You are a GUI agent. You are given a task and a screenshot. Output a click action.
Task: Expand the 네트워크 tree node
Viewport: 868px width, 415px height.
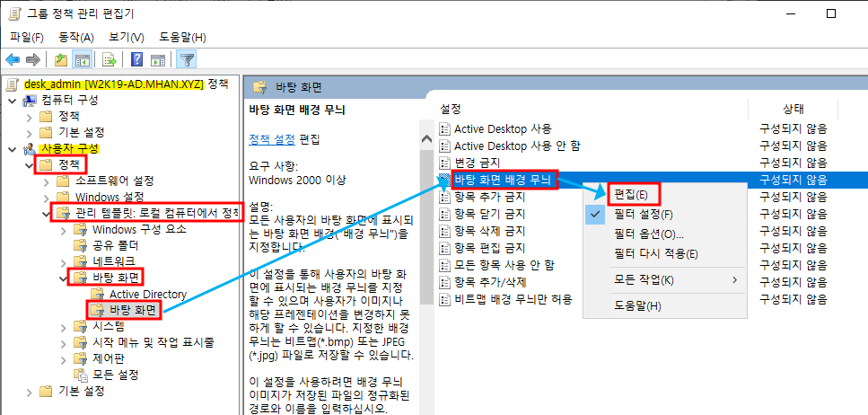click(x=65, y=261)
